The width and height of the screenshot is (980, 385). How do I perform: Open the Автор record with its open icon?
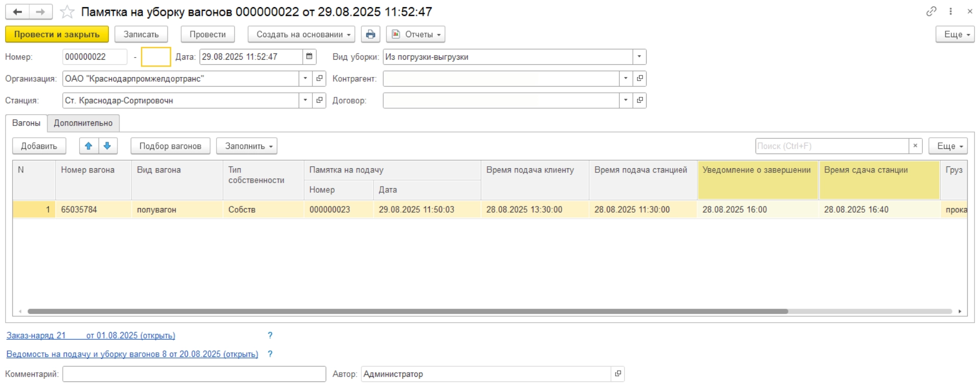click(618, 374)
